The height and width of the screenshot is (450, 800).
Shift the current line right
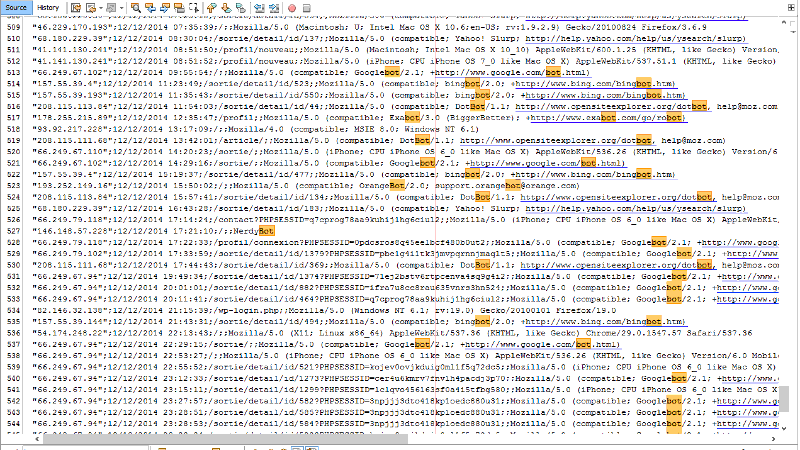point(274,8)
